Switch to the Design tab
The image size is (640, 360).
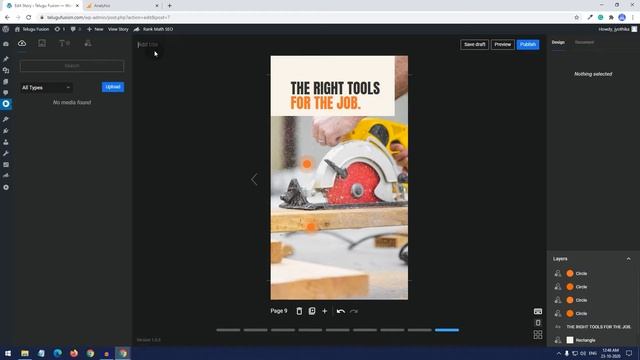coord(558,42)
